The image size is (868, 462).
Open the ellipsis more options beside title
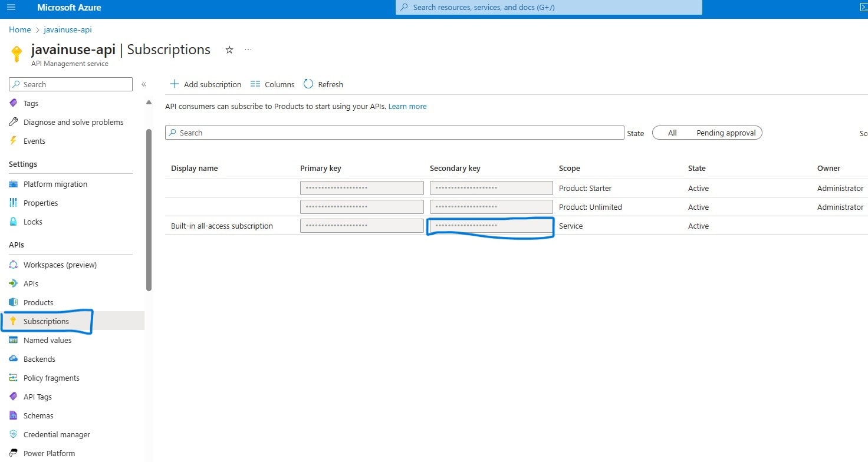pyautogui.click(x=248, y=50)
